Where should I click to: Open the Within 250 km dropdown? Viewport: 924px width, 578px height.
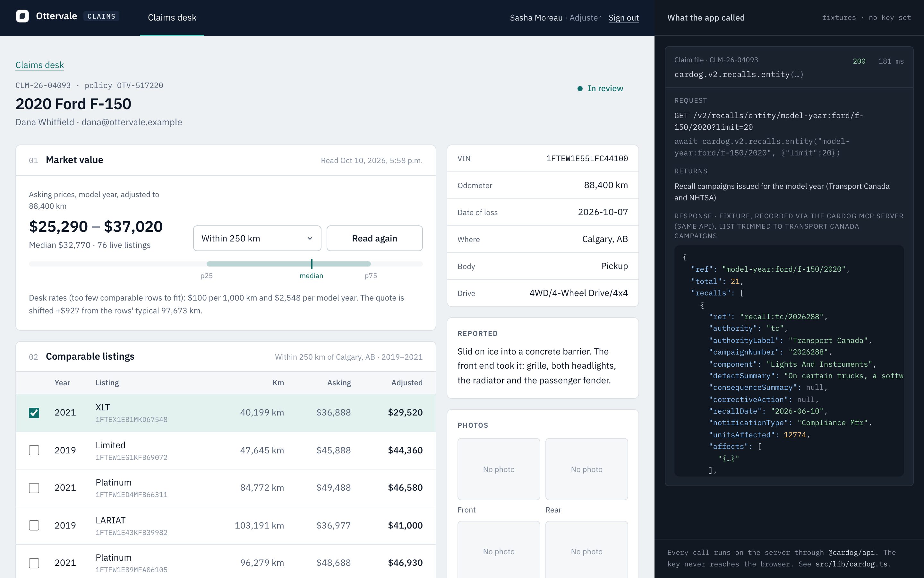pos(257,238)
